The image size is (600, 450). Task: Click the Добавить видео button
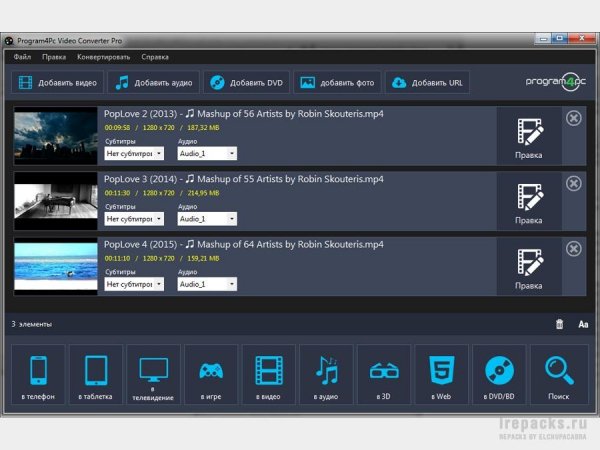[x=57, y=82]
